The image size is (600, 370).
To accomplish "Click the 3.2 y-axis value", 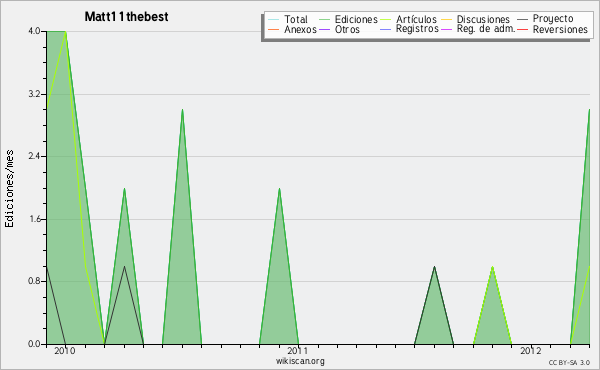I will click(34, 94).
